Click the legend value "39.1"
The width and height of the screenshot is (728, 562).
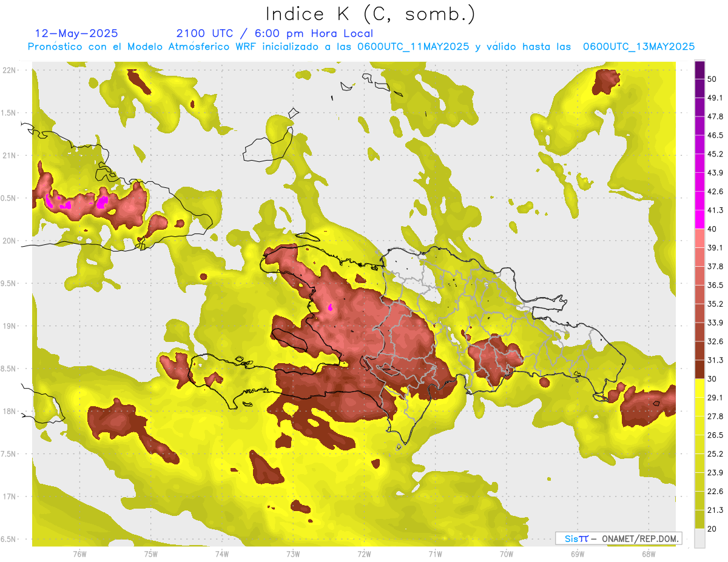tap(715, 248)
